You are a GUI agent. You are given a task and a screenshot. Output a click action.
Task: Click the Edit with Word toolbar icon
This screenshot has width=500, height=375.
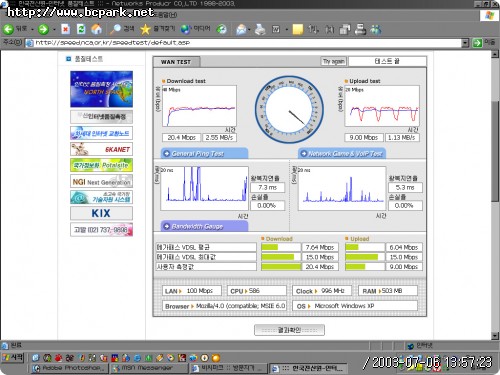tap(276, 29)
